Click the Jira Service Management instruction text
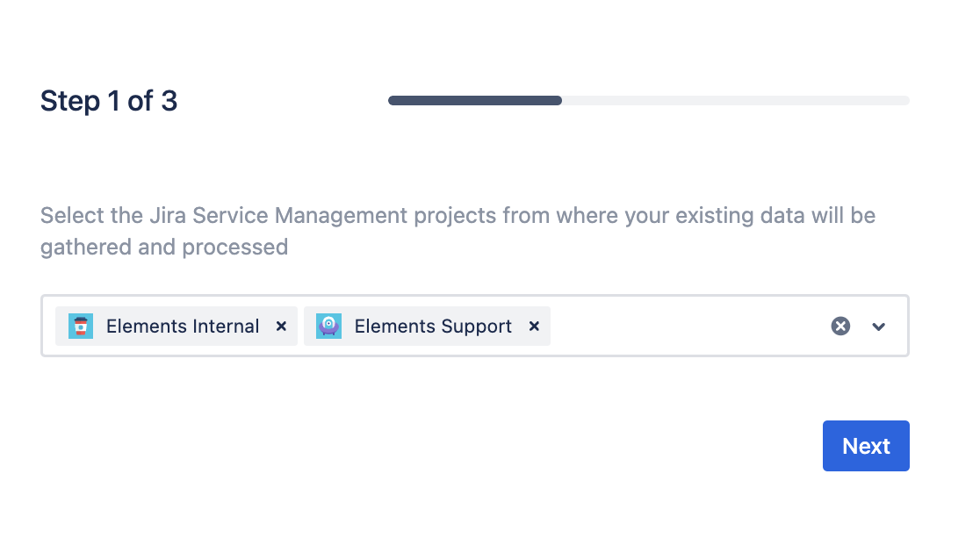 (457, 216)
